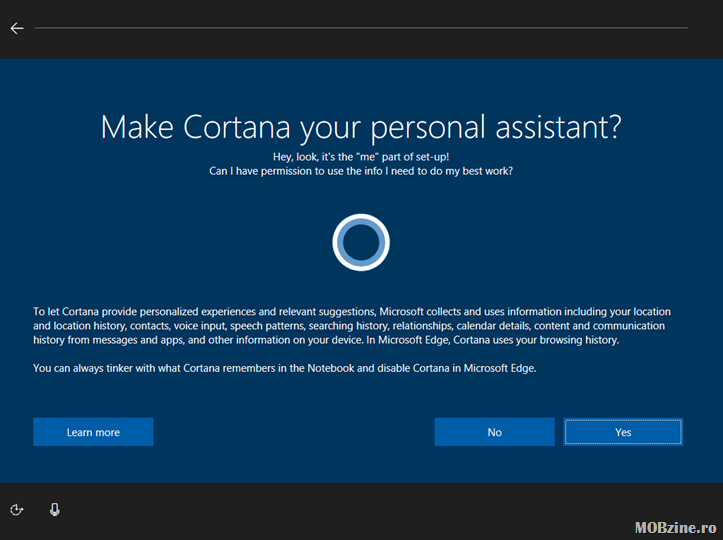
Task: Accept Cortana with the Yes button
Action: click(x=623, y=432)
